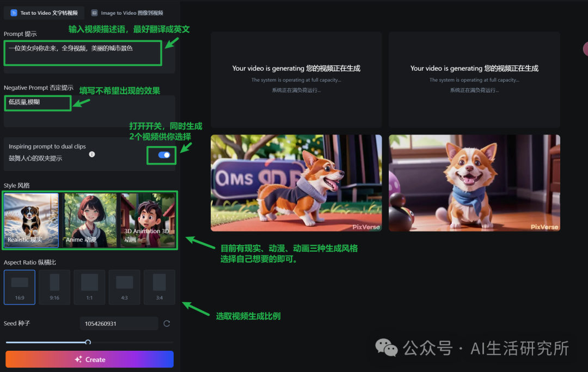Viewport: 588px width, 372px height.
Task: Open the Text to Video tab
Action: (44, 13)
